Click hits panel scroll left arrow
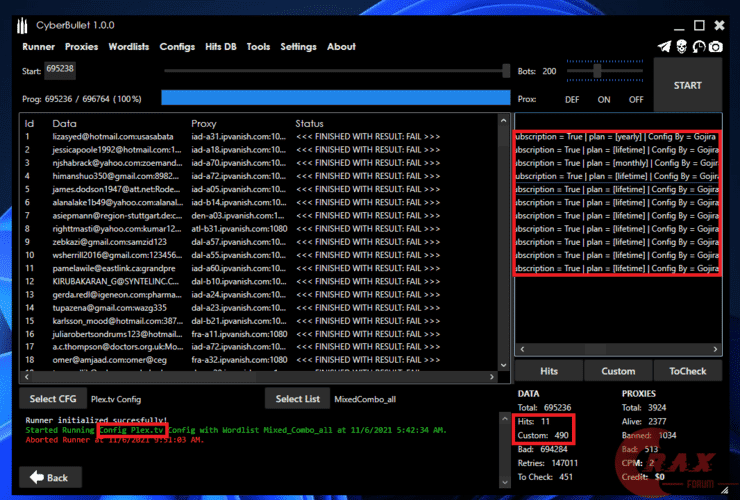The height and width of the screenshot is (500, 740). tap(522, 349)
